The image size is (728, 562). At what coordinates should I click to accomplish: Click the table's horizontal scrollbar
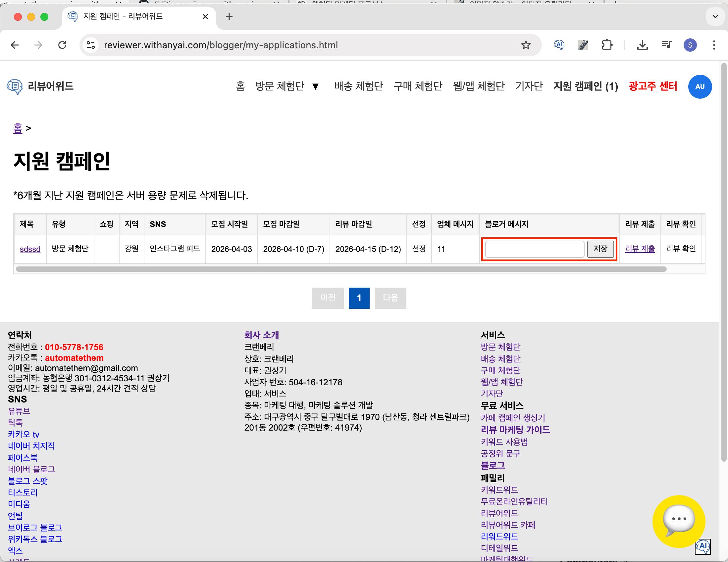tap(341, 269)
